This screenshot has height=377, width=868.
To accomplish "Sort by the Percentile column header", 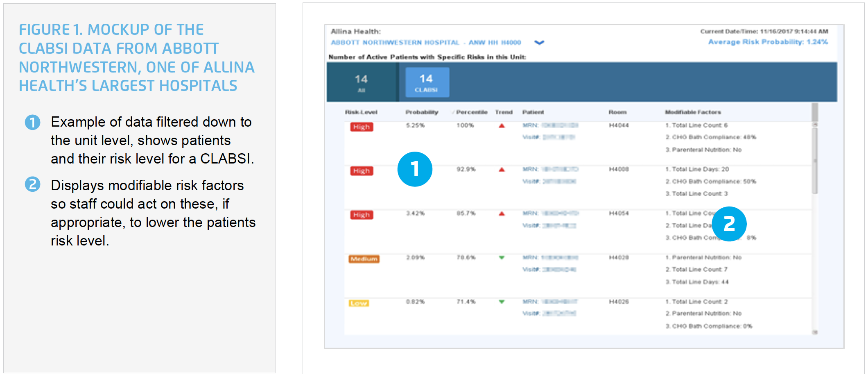I will (x=472, y=112).
